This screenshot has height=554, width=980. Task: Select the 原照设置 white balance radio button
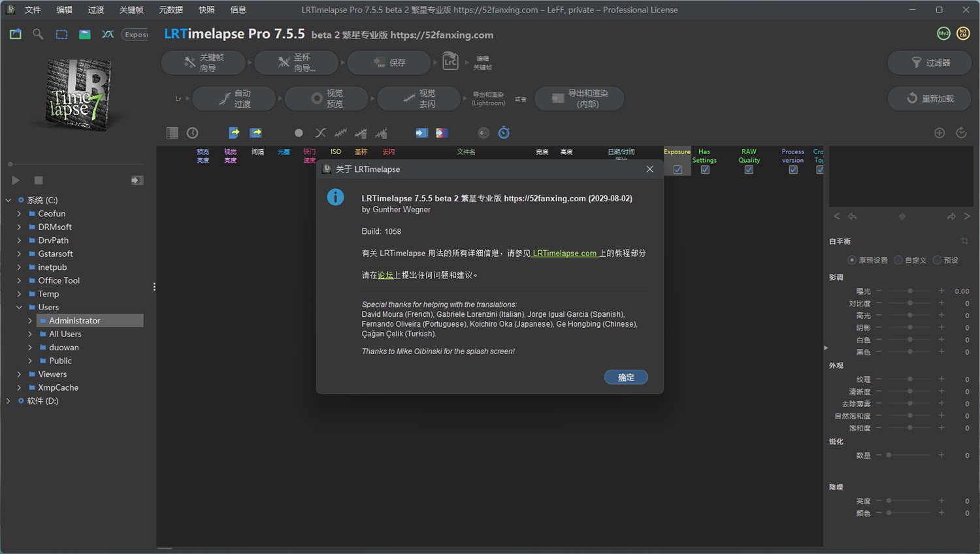851,260
